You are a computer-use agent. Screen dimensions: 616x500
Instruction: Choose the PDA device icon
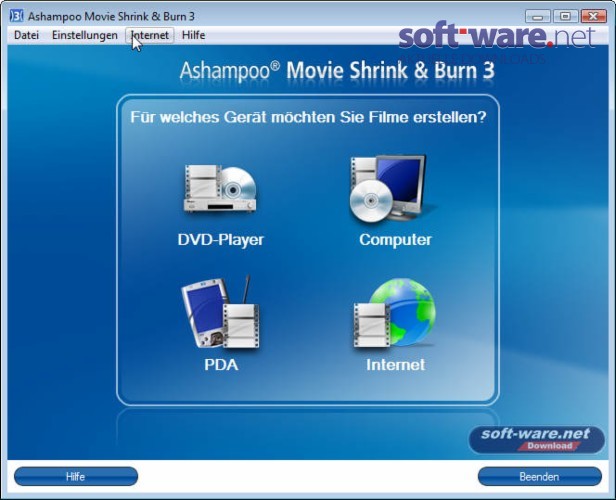click(221, 313)
